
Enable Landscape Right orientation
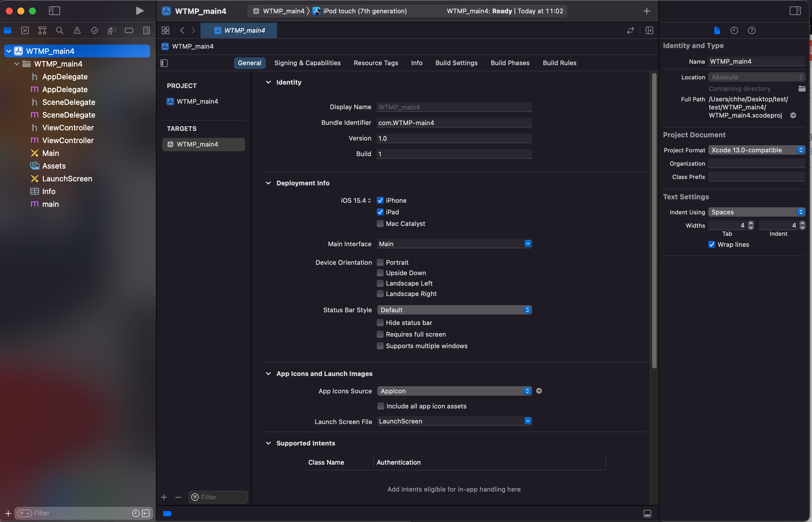coord(380,293)
